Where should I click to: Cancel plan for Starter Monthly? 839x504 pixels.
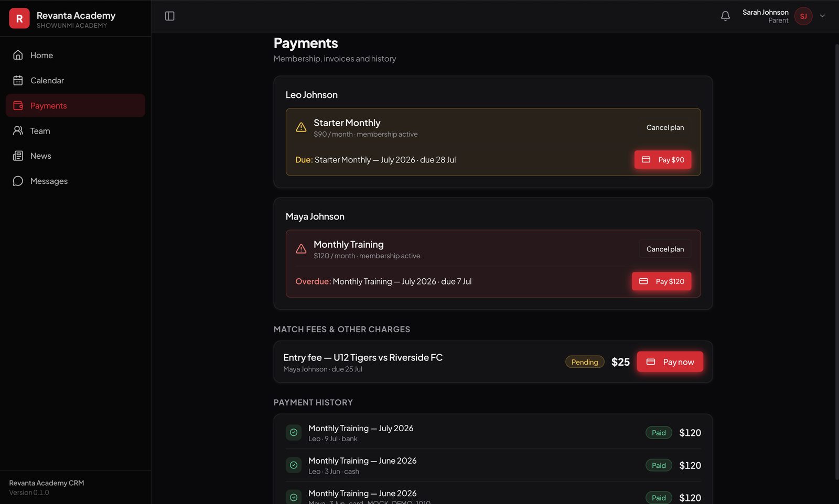(x=665, y=127)
